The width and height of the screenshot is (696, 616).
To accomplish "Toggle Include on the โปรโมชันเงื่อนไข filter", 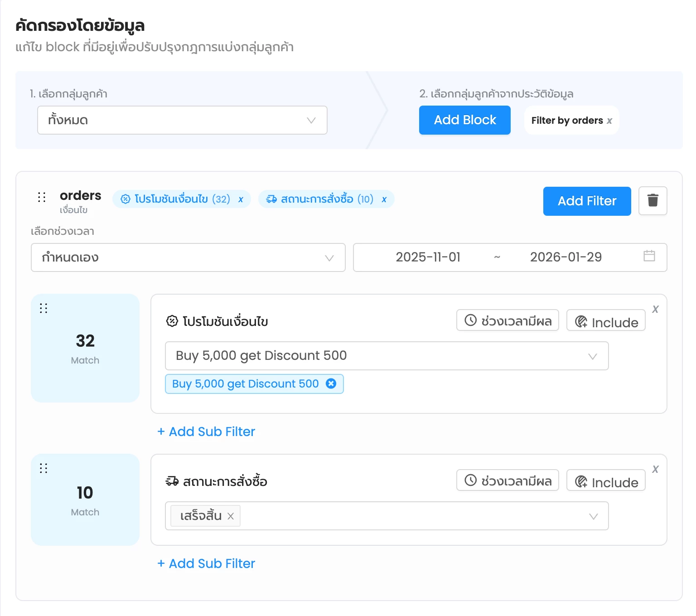I will (x=606, y=321).
